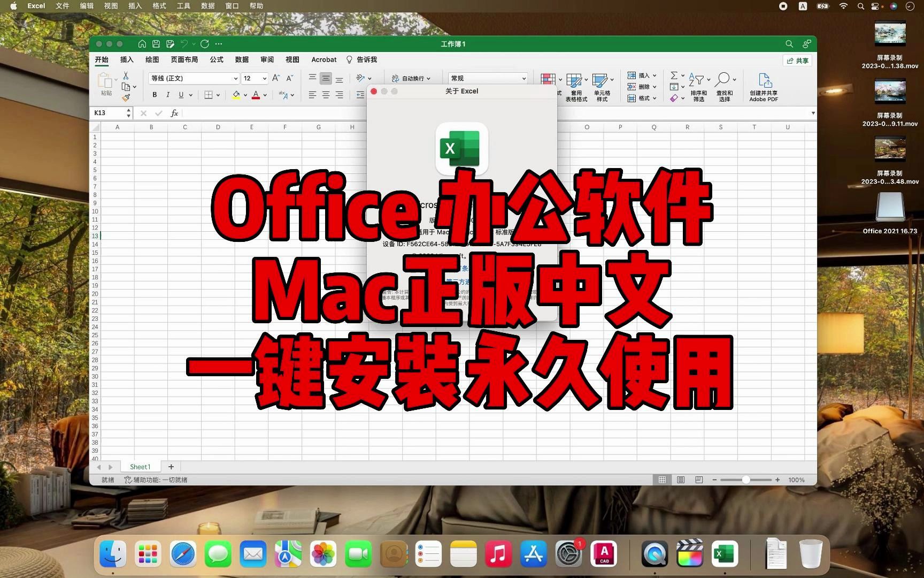The width and height of the screenshot is (924, 578).
Task: Open the 窗口 menu in macOS menu bar
Action: (x=232, y=6)
